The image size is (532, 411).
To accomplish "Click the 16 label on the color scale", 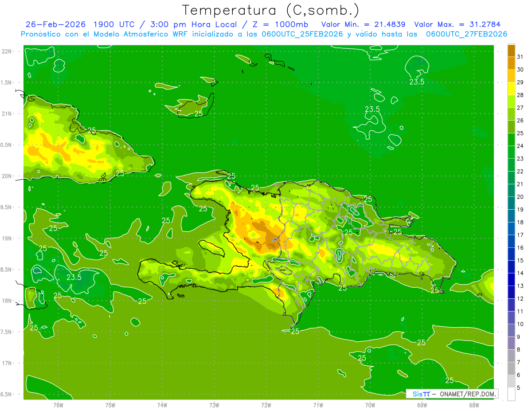I will click(520, 248).
